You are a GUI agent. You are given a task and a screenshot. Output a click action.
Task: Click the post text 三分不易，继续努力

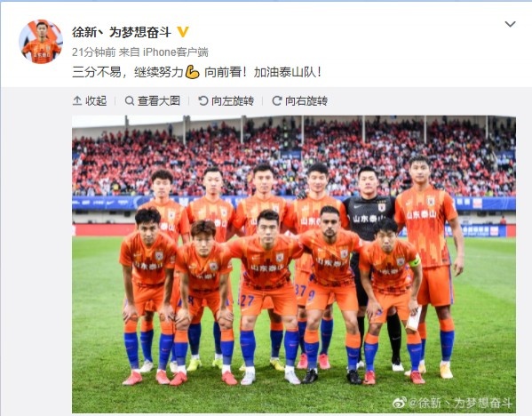(x=128, y=72)
